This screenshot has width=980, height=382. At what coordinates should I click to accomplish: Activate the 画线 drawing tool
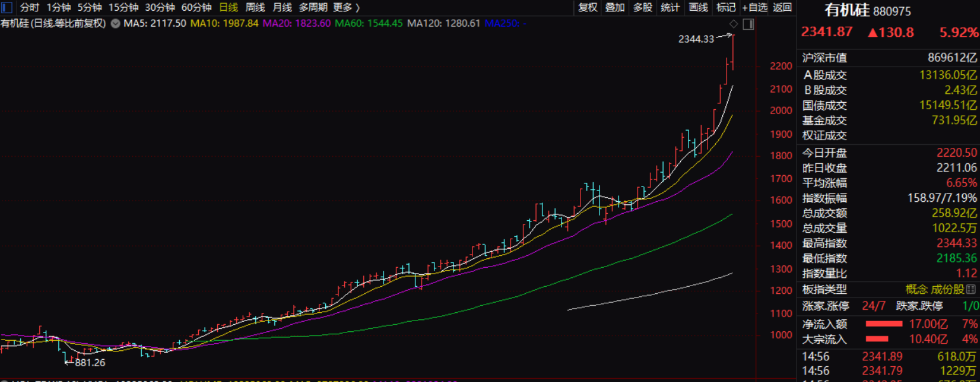click(698, 8)
